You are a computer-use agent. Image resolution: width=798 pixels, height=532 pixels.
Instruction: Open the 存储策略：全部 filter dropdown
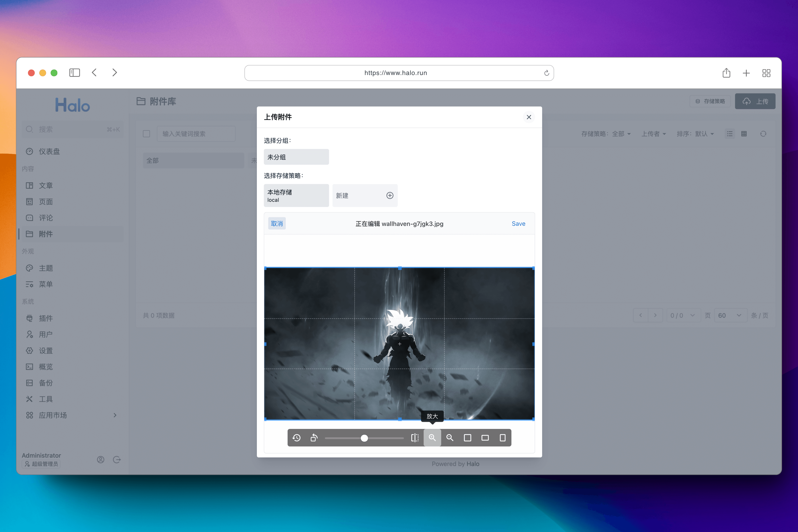pos(606,134)
